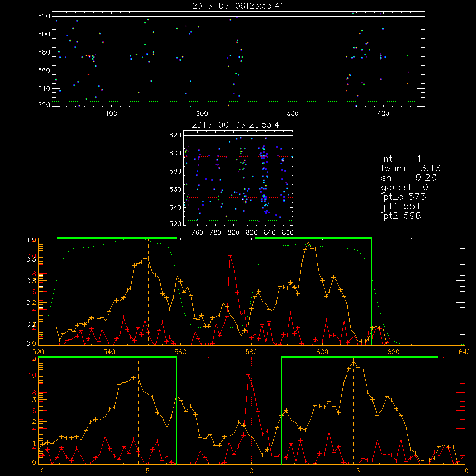The width and height of the screenshot is (476, 476).
Task: Click x-axis label 400 on the wide top plot
Action: (383, 114)
